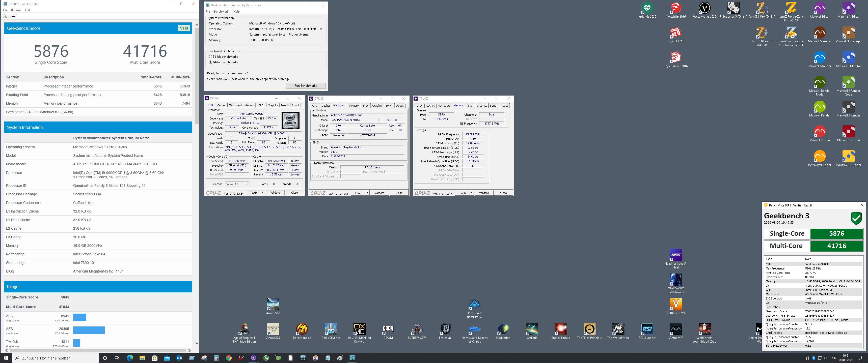Select the Maxwell 3 Monitor desktop icon

tap(849, 59)
